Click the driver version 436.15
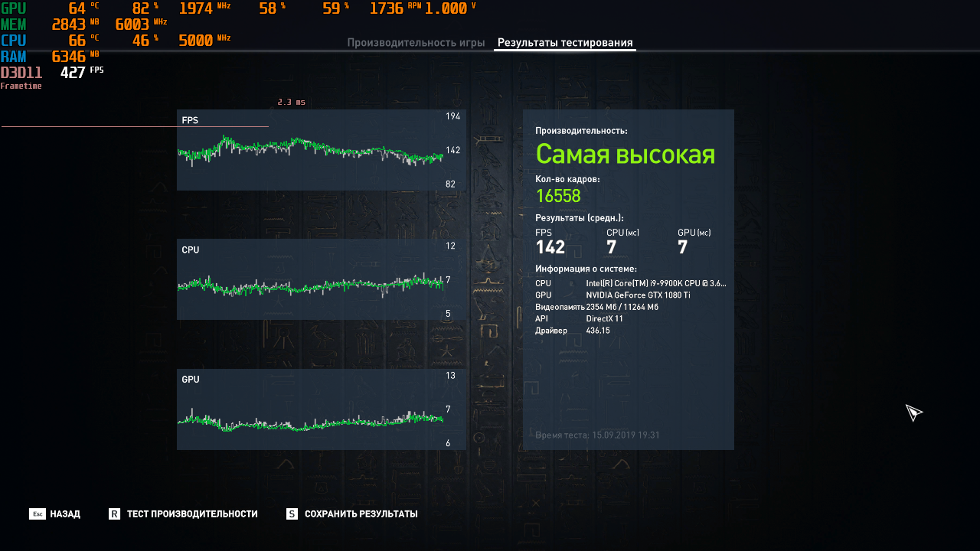Image resolution: width=980 pixels, height=551 pixels. point(598,331)
